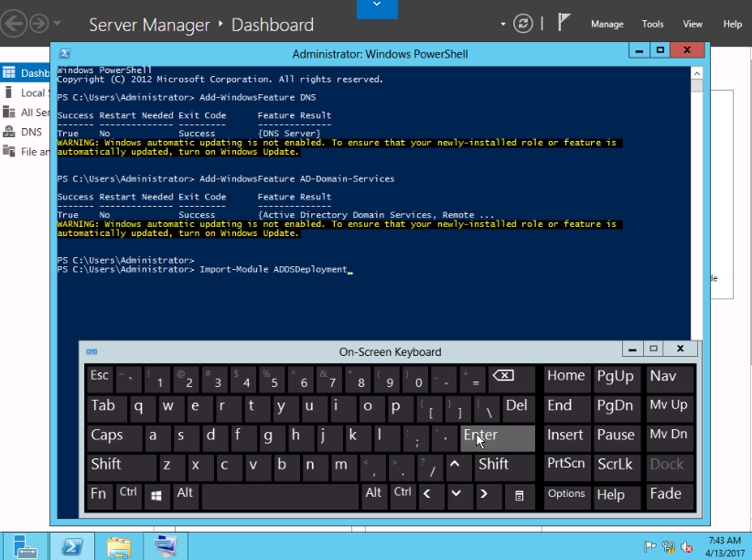Open Windows PowerShell taskbar icon
The height and width of the screenshot is (560, 752).
point(72,546)
